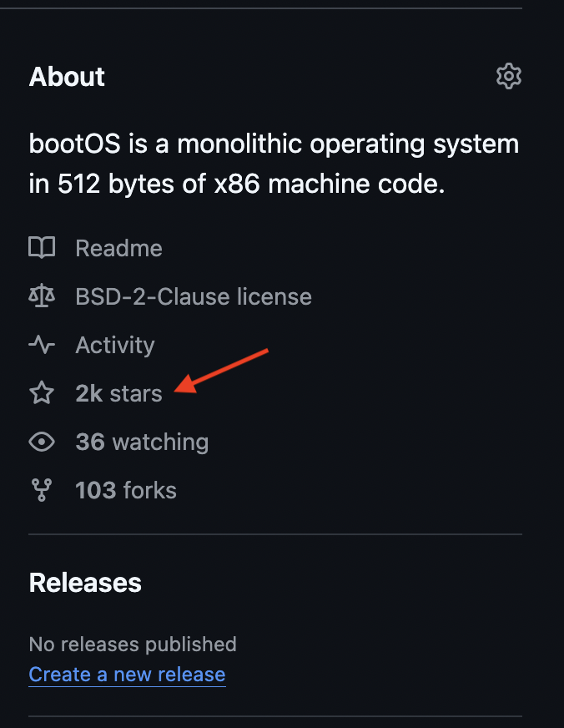Click the fork icon beside 103 forks
The image size is (564, 728).
pos(42,490)
